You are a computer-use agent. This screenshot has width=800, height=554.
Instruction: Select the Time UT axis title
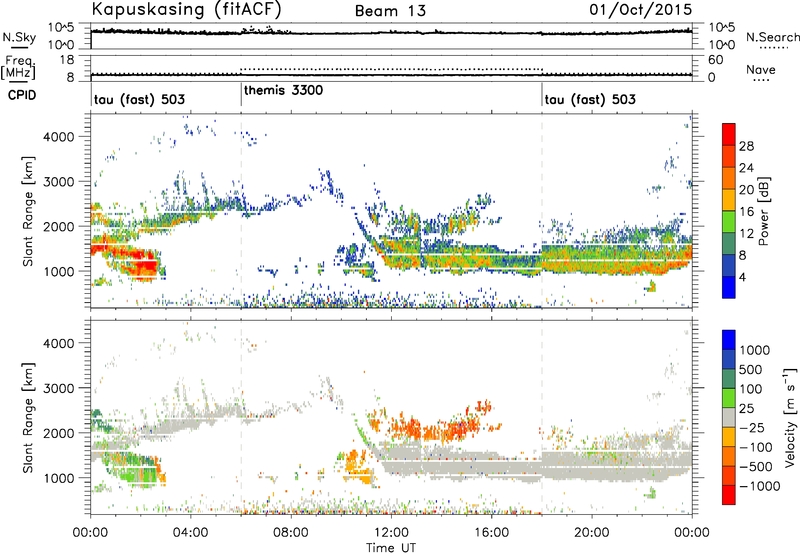point(391,548)
